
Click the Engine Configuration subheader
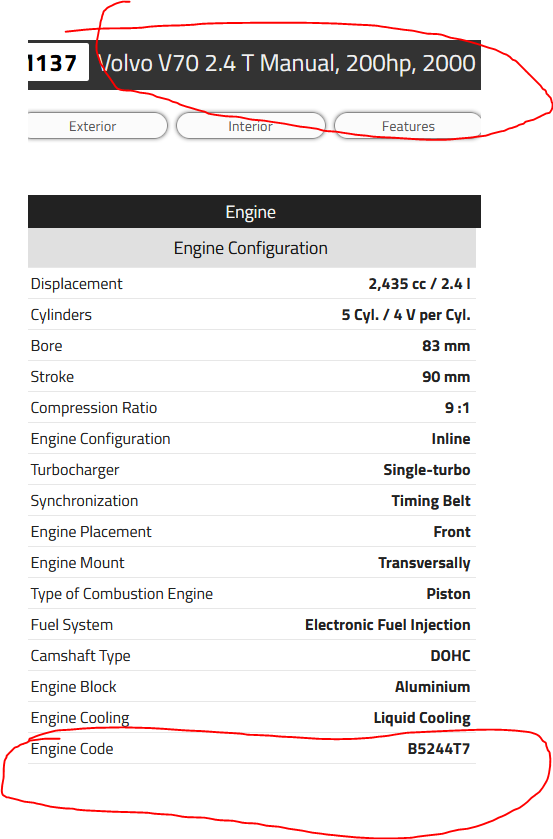point(252,248)
